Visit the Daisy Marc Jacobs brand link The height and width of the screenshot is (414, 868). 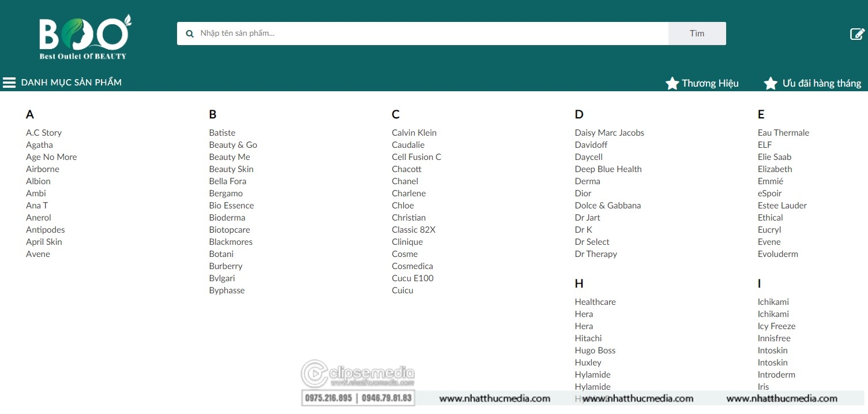[x=609, y=133]
